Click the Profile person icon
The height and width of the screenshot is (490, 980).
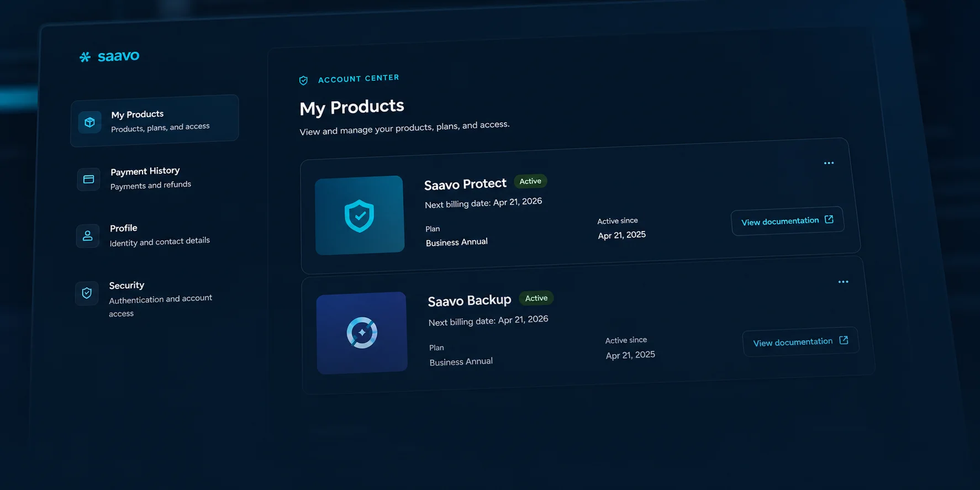87,236
